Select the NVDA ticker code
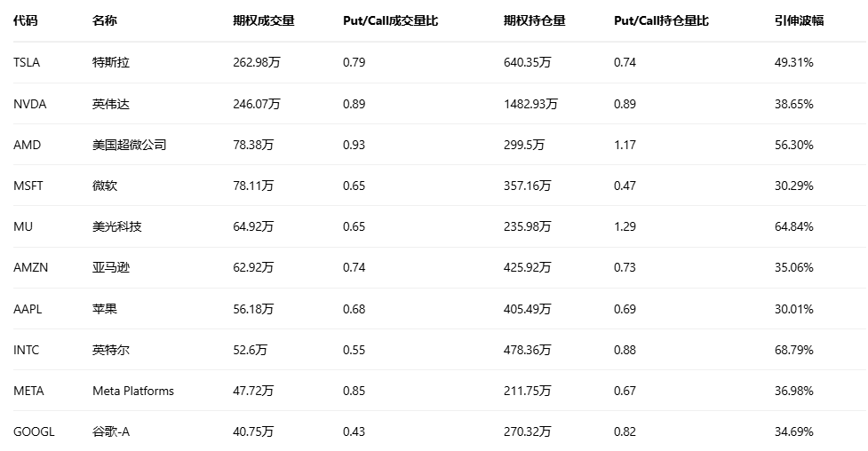Viewport: 868px width, 451px height. (x=29, y=104)
